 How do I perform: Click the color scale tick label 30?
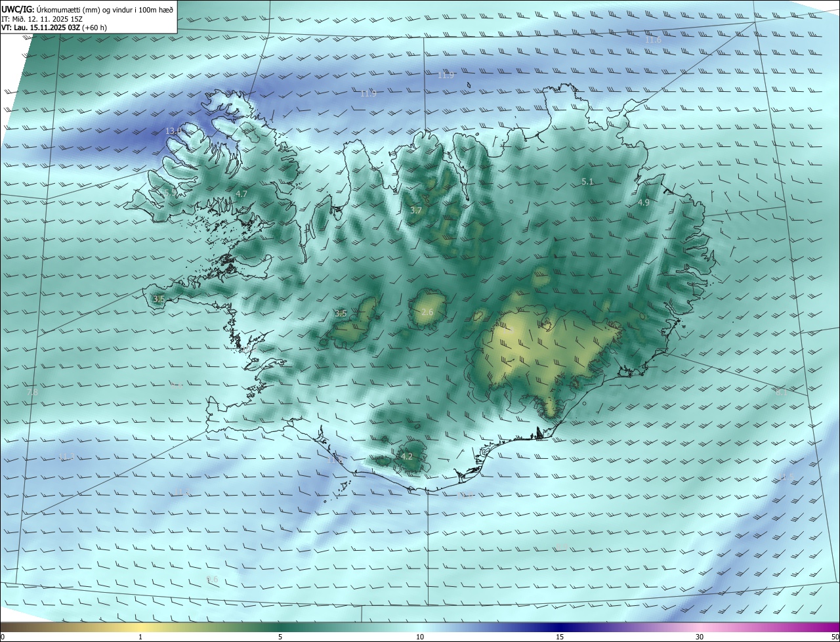[700, 637]
